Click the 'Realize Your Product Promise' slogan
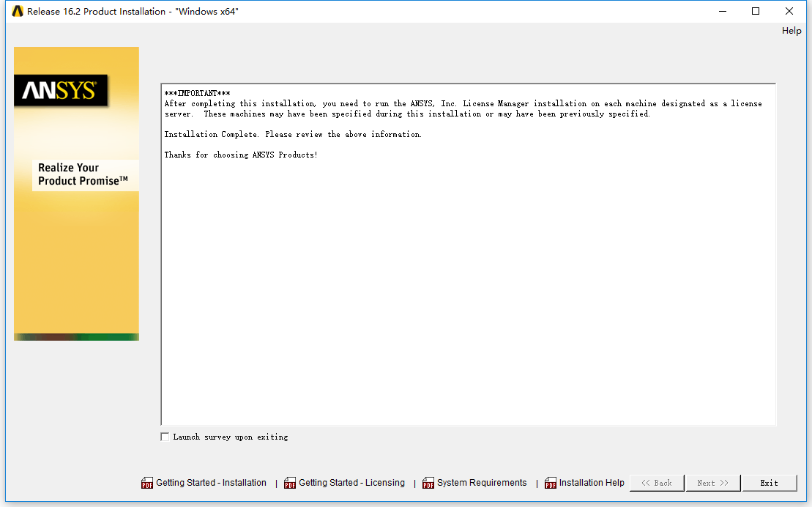 tap(83, 174)
